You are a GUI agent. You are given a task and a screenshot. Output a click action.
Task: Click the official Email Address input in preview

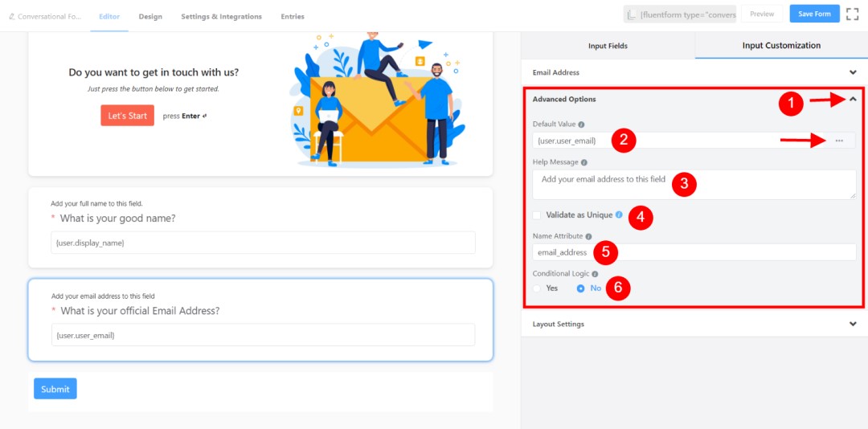click(263, 335)
